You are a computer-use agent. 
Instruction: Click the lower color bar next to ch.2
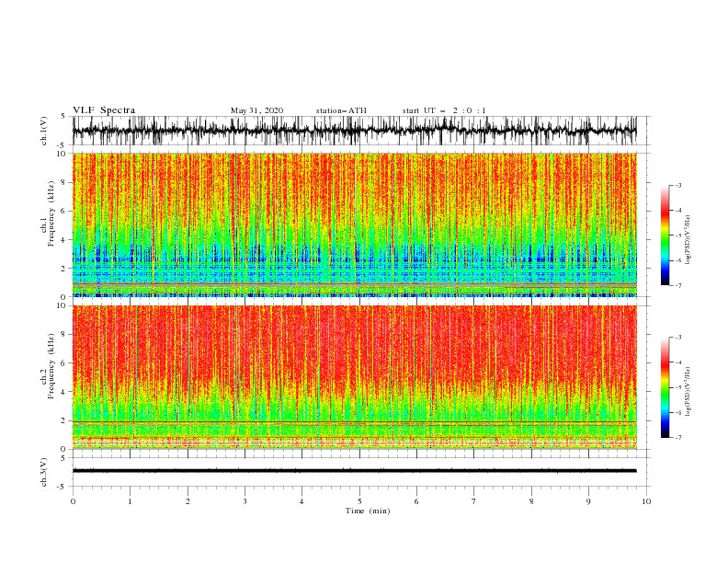point(665,387)
